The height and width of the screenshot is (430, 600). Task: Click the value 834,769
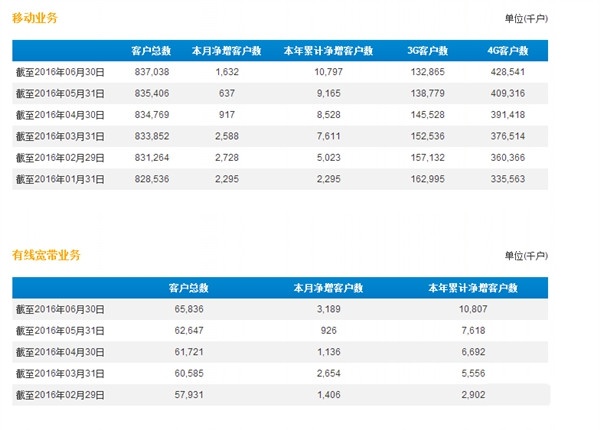[152, 115]
